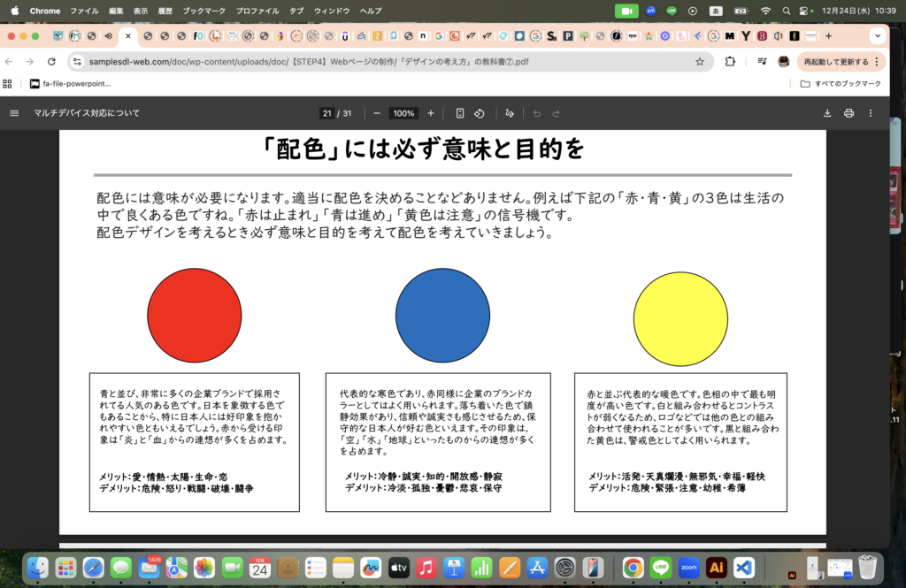This screenshot has height=588, width=906.
Task: Click the 再起動して更新する button
Action: pyautogui.click(x=835, y=62)
